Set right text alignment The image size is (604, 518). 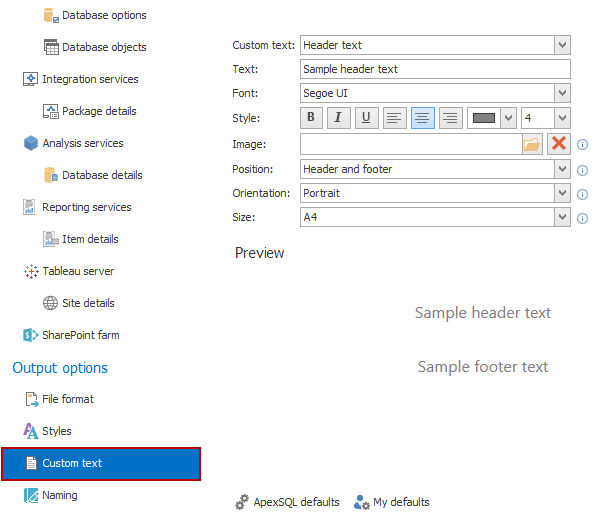click(x=451, y=118)
